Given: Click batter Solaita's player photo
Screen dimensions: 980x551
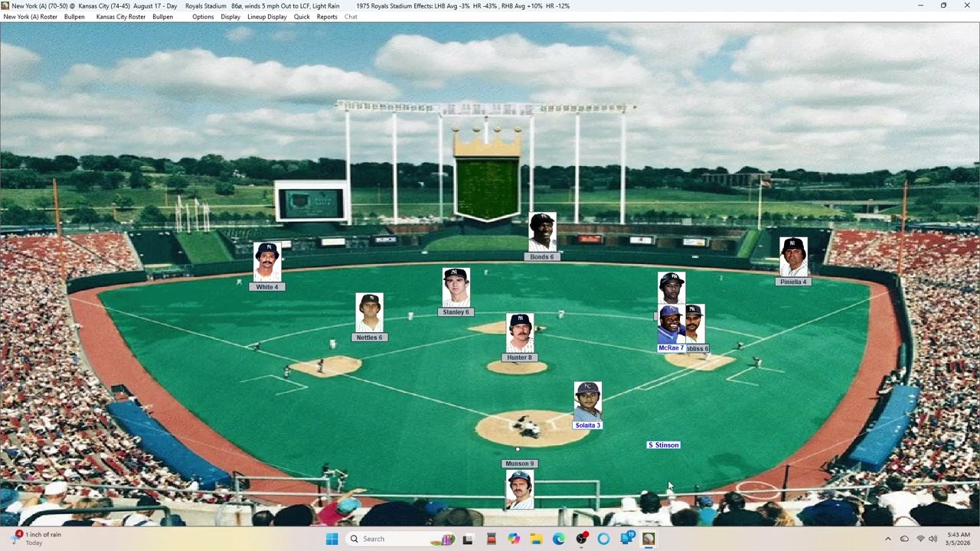Looking at the screenshot, I should tap(588, 401).
